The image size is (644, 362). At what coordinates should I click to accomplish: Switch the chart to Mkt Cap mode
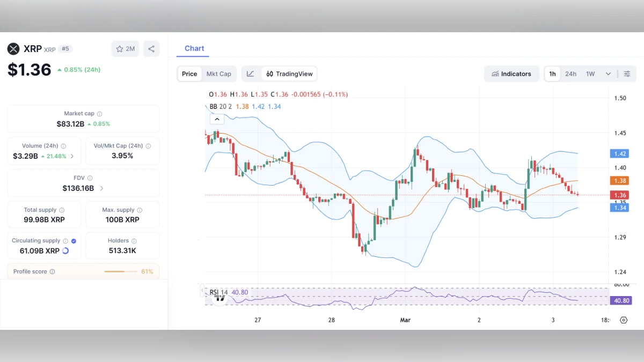219,73
